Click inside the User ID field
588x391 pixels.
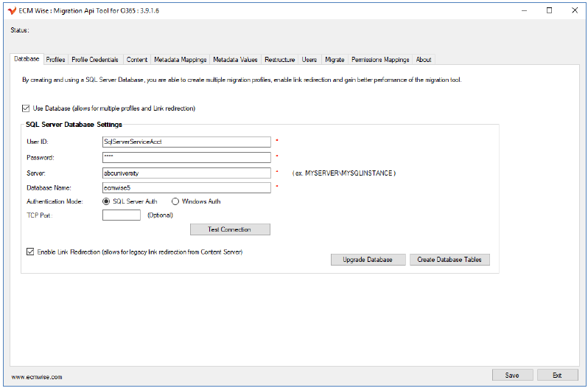click(186, 142)
